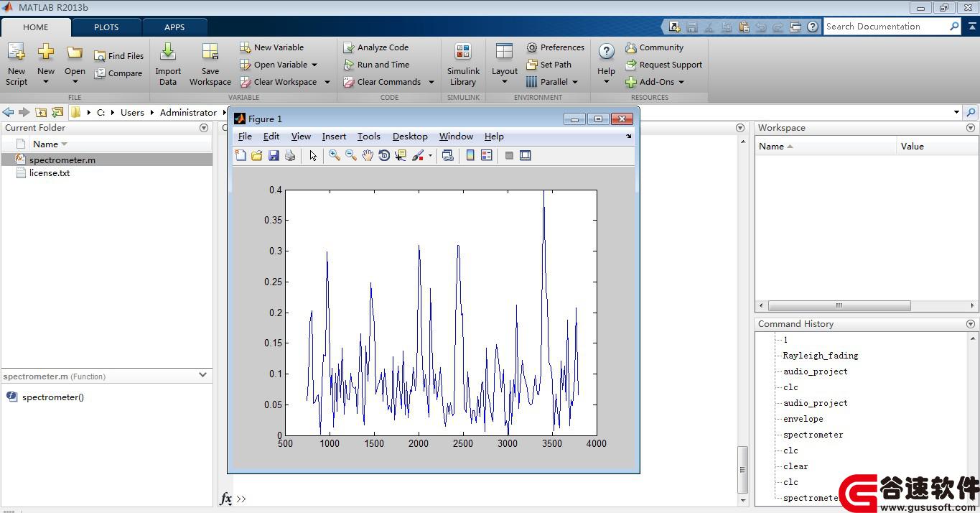Open the Open Variable dropdown arrow
980x513 pixels.
tap(314, 65)
